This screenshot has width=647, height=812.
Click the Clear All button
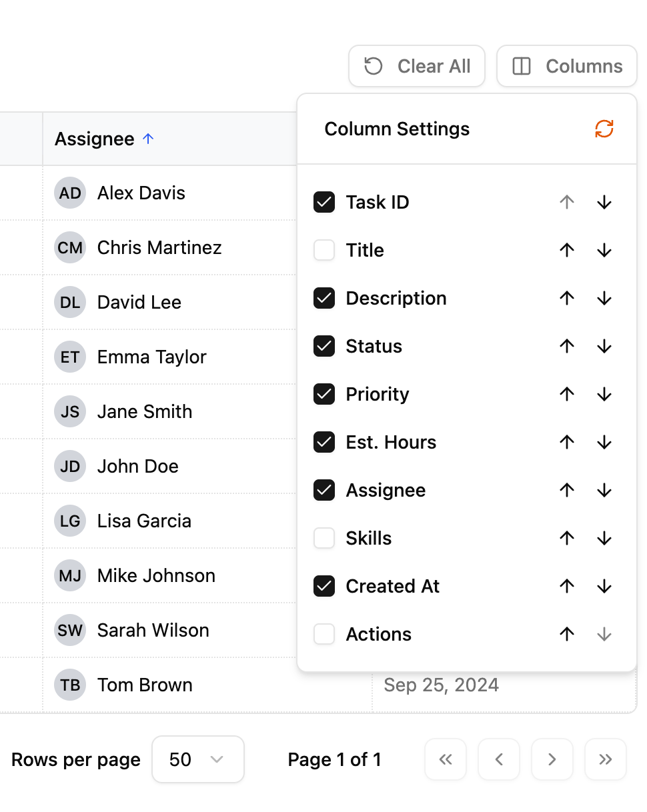tap(416, 66)
